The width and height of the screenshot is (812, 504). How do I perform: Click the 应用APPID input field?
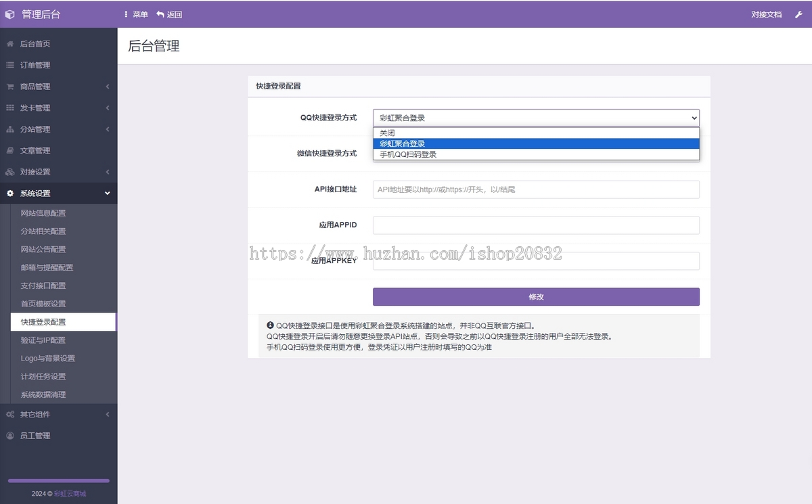(536, 225)
